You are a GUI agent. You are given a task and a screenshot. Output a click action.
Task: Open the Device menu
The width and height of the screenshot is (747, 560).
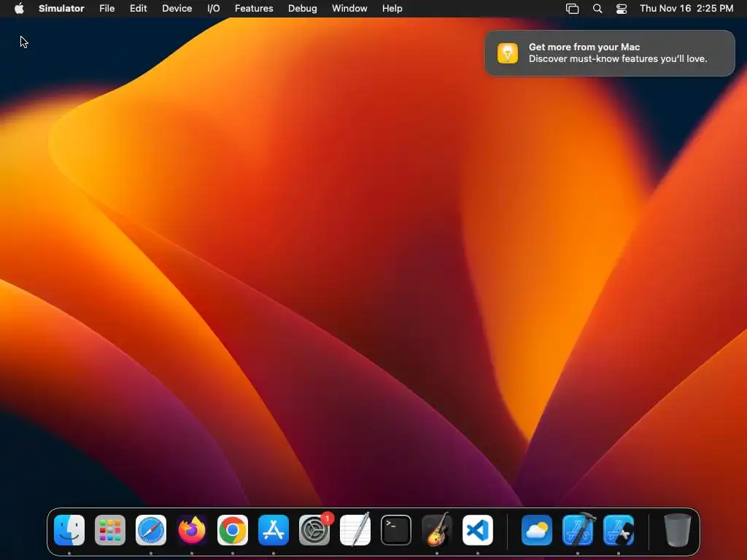177,9
